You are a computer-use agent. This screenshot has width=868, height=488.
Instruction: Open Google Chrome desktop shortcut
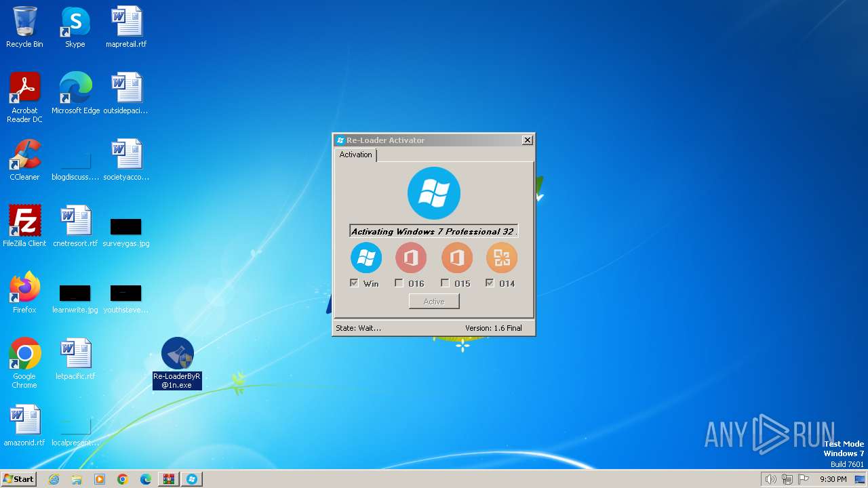pyautogui.click(x=24, y=363)
